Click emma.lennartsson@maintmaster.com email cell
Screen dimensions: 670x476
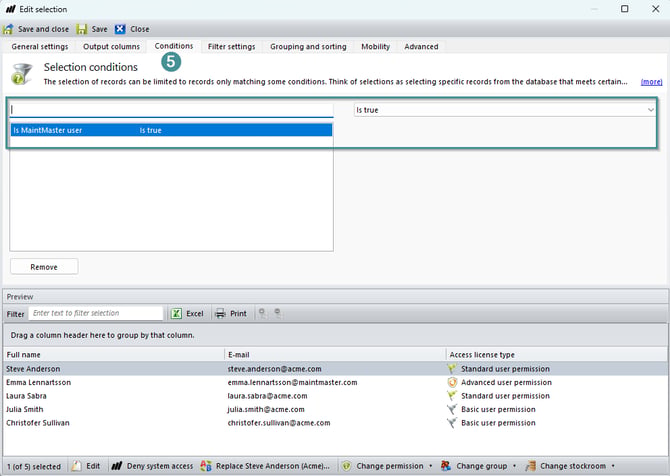(292, 382)
